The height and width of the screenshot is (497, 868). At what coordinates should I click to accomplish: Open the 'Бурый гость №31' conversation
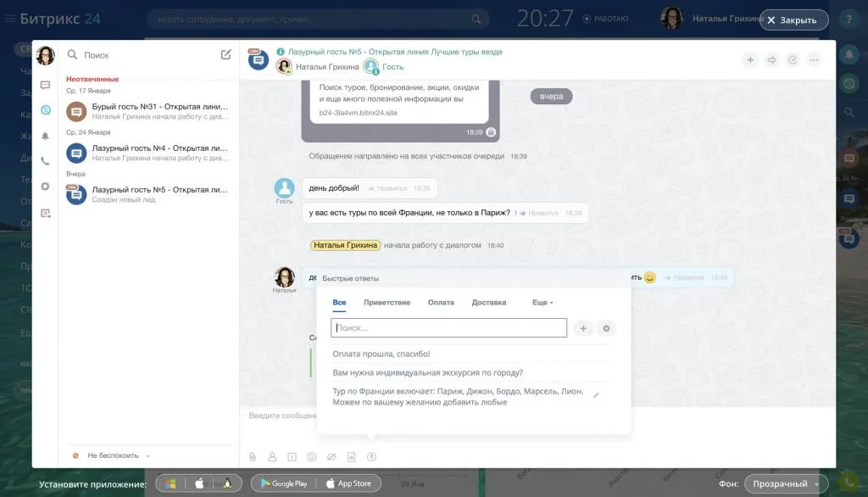(148, 111)
